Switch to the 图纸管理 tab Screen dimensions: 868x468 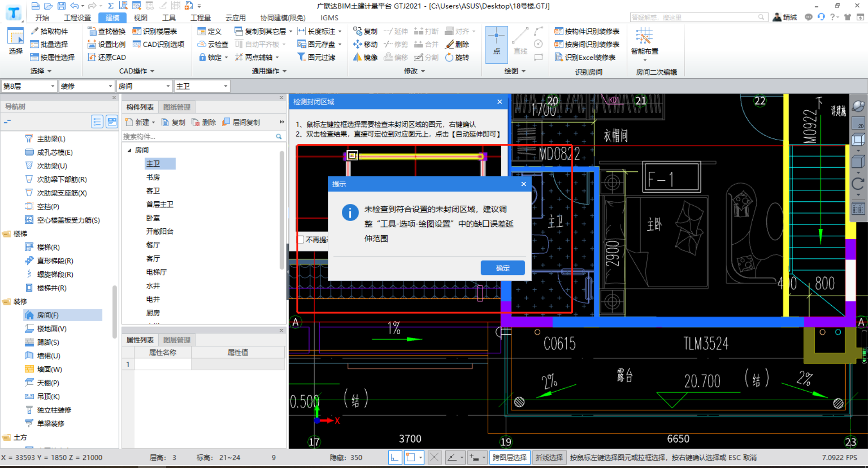[177, 107]
